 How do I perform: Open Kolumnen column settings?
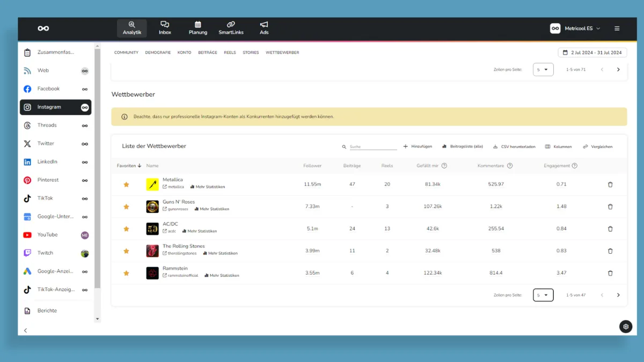(x=558, y=146)
